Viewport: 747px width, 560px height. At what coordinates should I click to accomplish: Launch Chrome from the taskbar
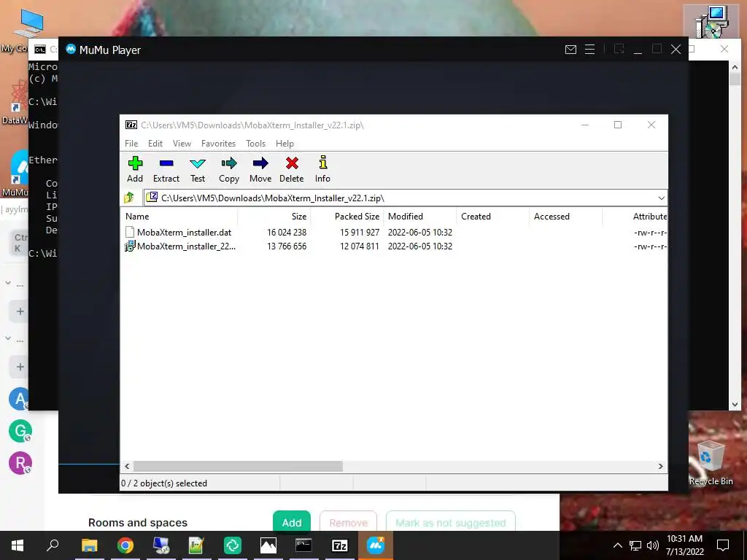(x=125, y=545)
